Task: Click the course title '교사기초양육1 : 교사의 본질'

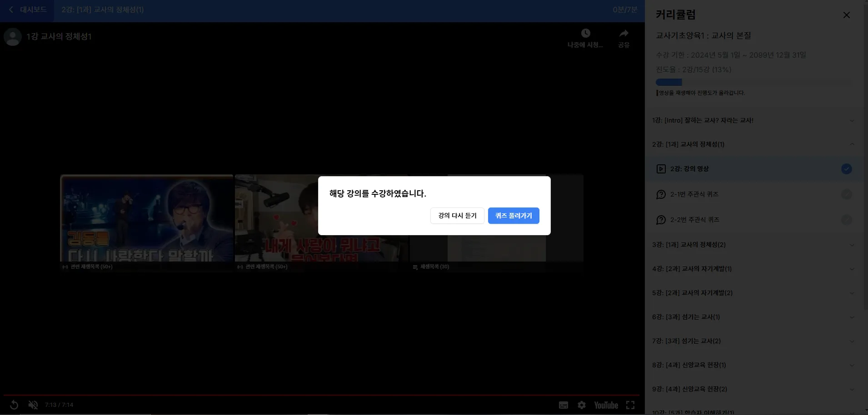Action: 703,35
